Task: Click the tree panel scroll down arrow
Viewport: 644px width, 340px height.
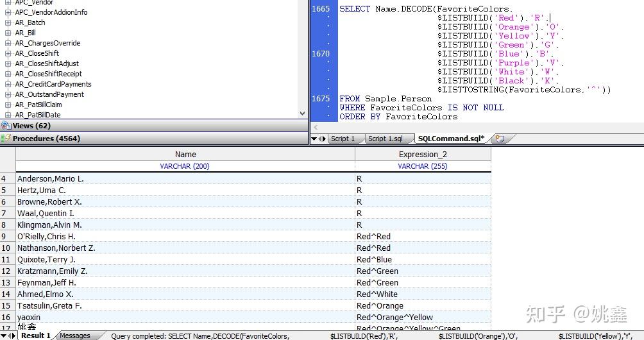Action: pos(303,114)
